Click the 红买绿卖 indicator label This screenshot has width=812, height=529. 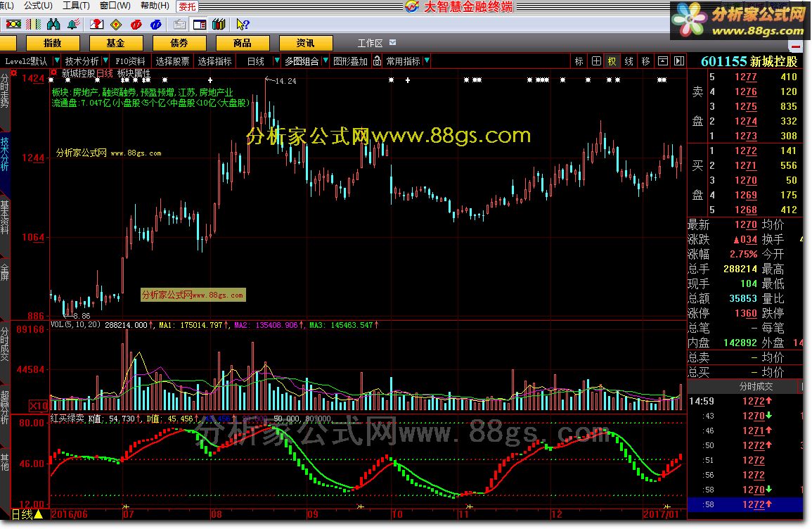pos(67,419)
